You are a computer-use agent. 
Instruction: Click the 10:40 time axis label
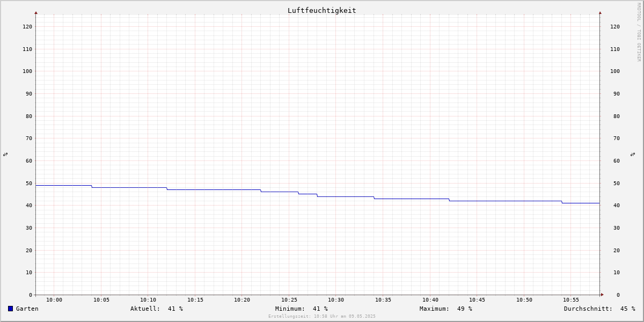click(430, 299)
